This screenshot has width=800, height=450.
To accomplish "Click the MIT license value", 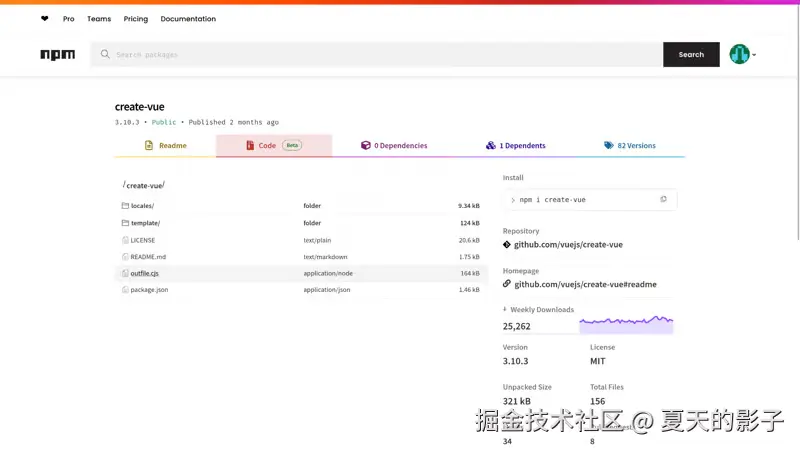I will click(597, 361).
